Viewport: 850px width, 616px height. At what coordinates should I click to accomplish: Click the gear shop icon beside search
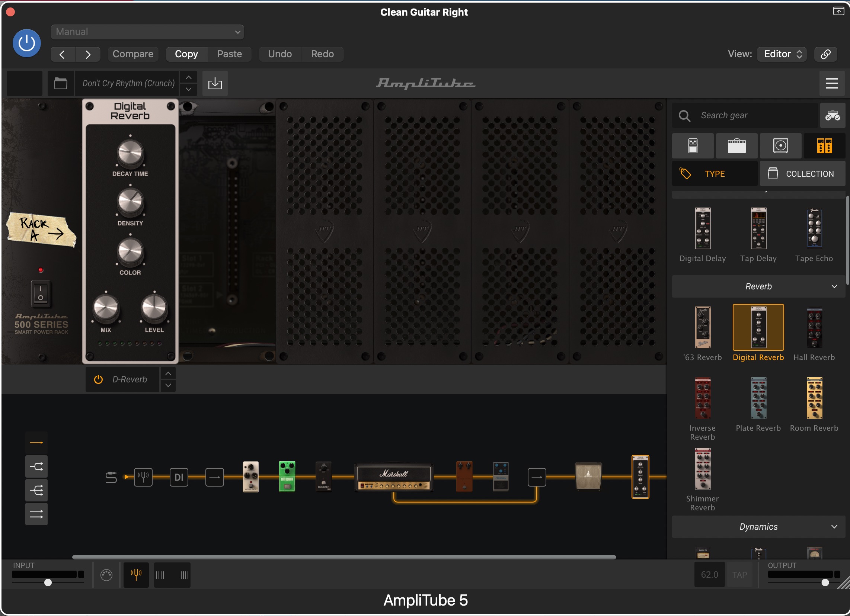(833, 115)
